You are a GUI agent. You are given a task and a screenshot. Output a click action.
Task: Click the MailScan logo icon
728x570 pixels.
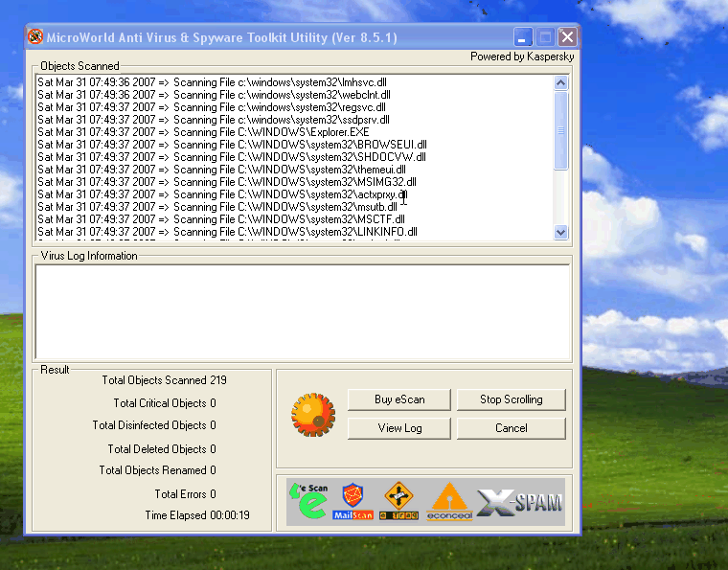coord(353,501)
